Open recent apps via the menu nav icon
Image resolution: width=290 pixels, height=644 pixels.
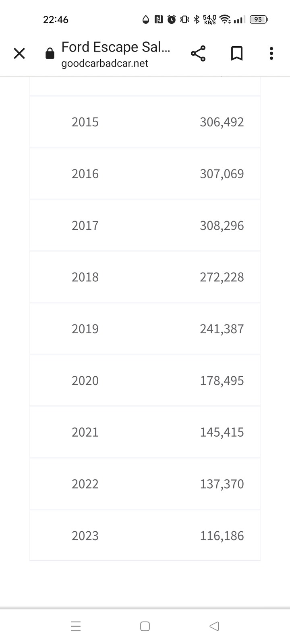76,626
